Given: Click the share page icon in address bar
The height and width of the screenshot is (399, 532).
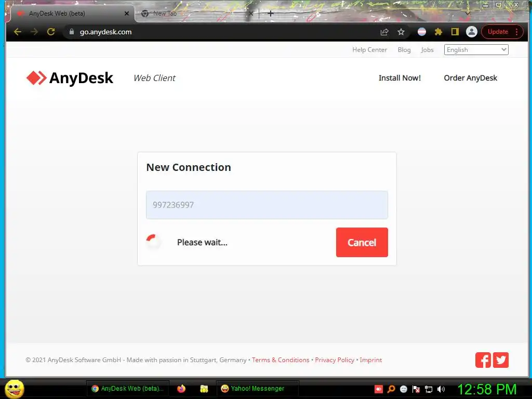Looking at the screenshot, I should pos(384,32).
